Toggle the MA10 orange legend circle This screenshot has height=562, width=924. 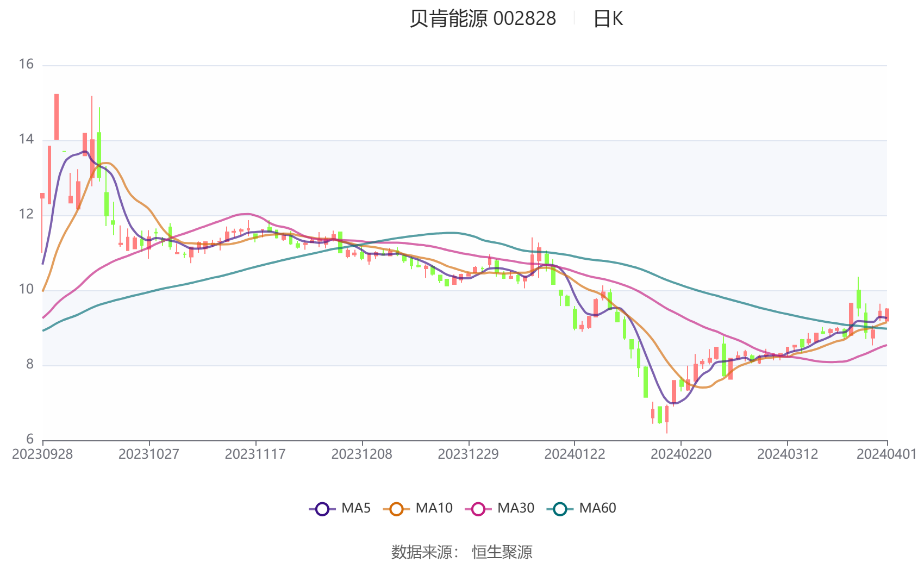(x=396, y=509)
